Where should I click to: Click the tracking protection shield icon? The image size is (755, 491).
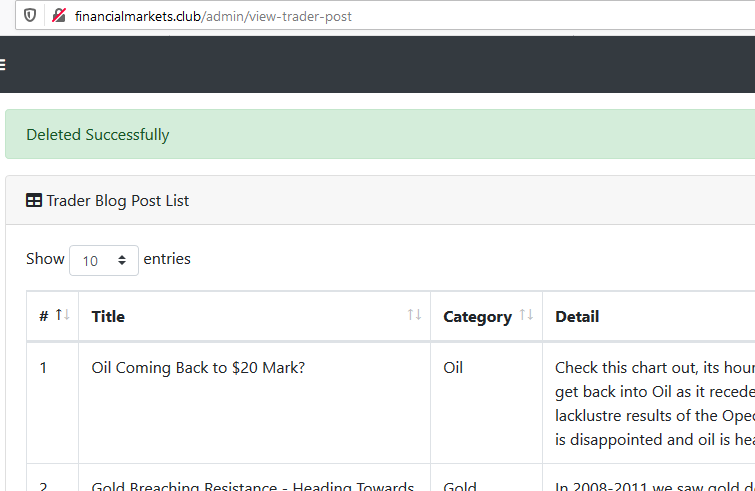point(30,16)
